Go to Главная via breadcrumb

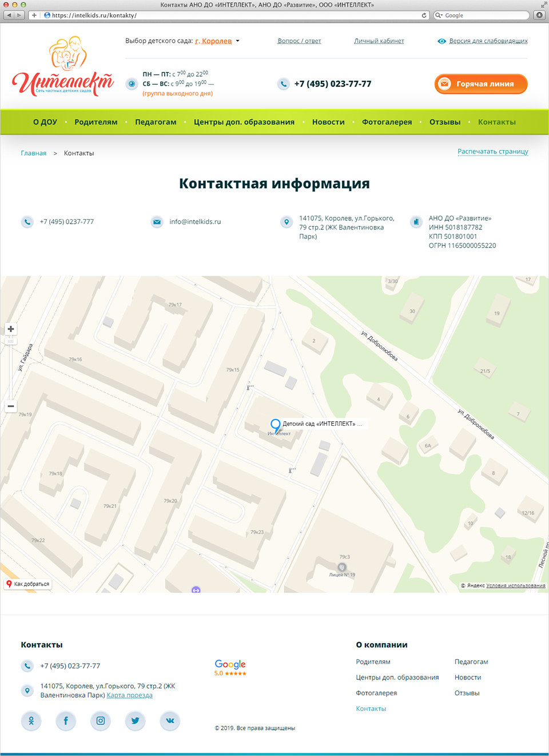pyautogui.click(x=34, y=153)
